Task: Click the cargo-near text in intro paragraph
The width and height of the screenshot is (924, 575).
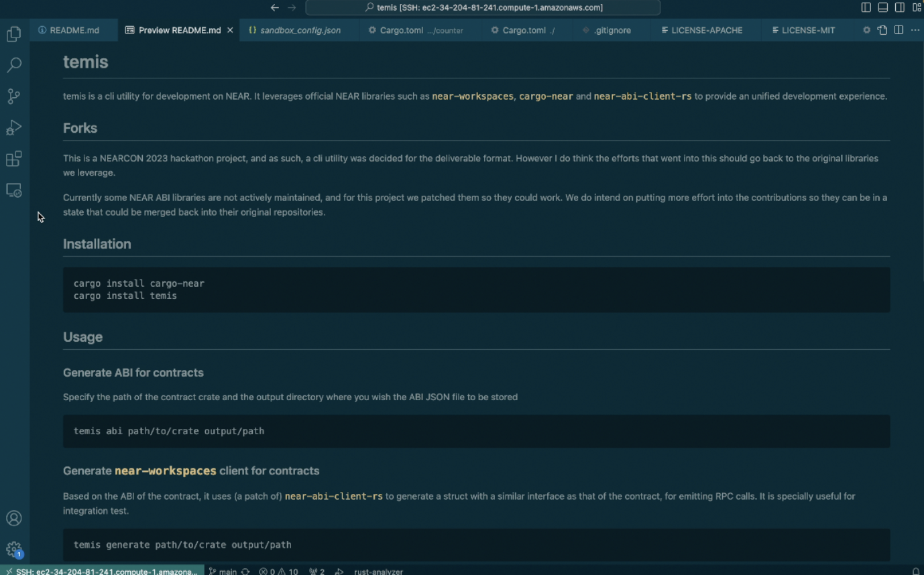Action: (x=546, y=97)
